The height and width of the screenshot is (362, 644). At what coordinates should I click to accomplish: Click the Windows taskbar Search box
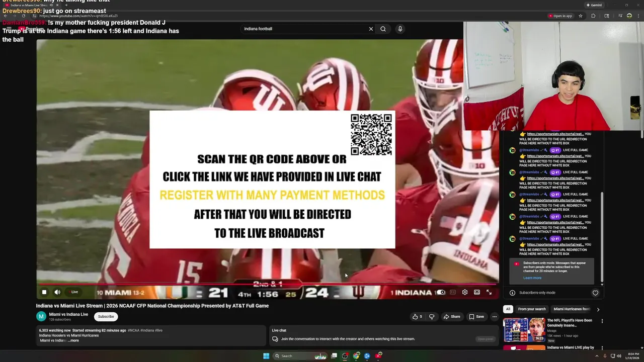pos(300,356)
